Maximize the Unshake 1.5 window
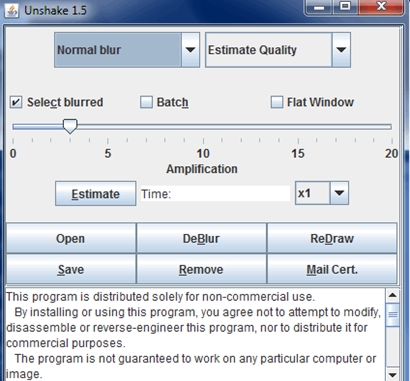The image size is (410, 381). tap(345, 7)
